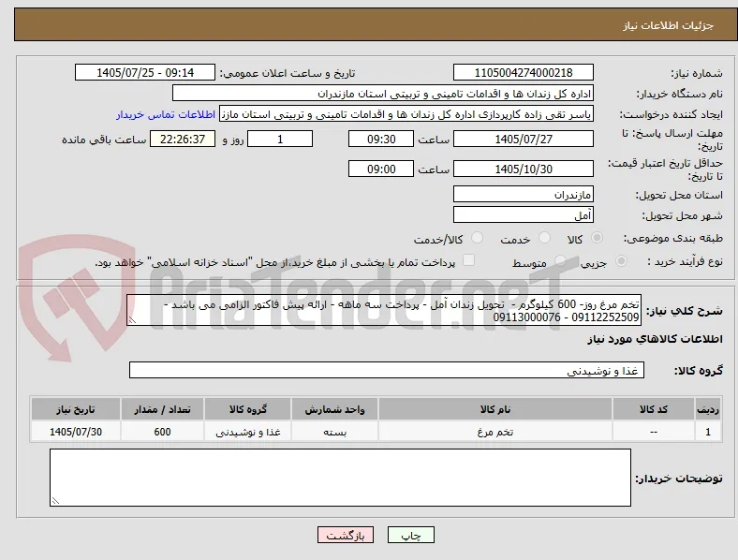Click the response deadline date 1405/07/27
The width and height of the screenshot is (738, 560).
coord(524,140)
